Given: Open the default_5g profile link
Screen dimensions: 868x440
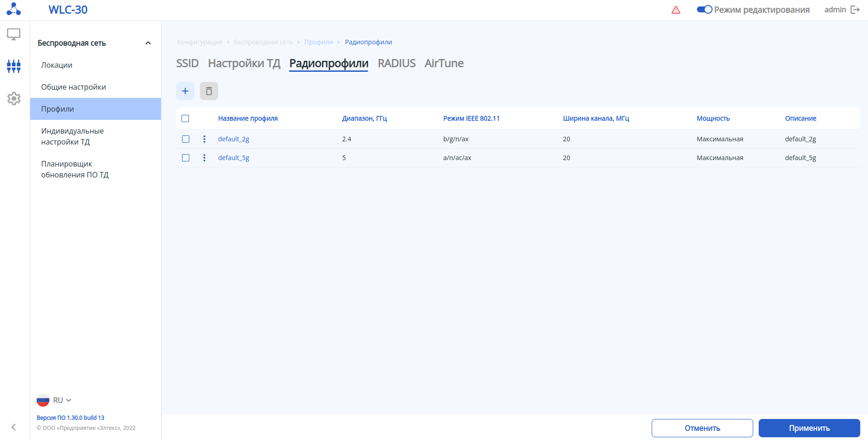Looking at the screenshot, I should [233, 158].
